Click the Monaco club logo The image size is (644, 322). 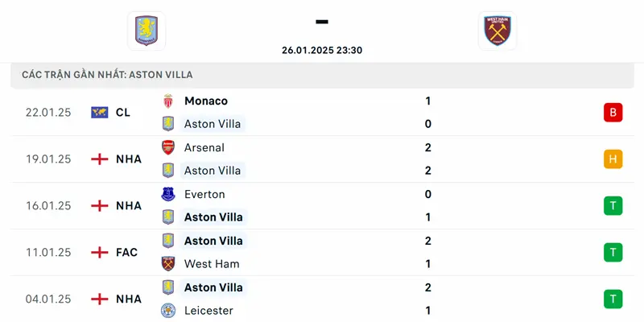point(168,101)
